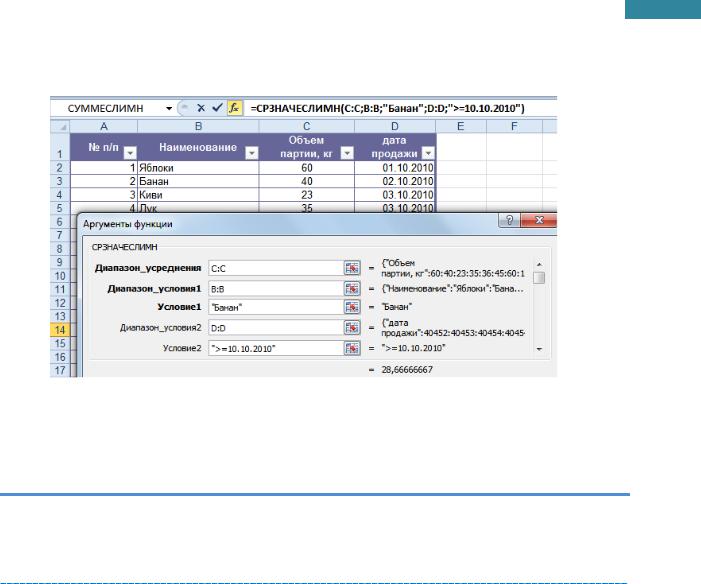Click the Условие1 input field

[276, 307]
